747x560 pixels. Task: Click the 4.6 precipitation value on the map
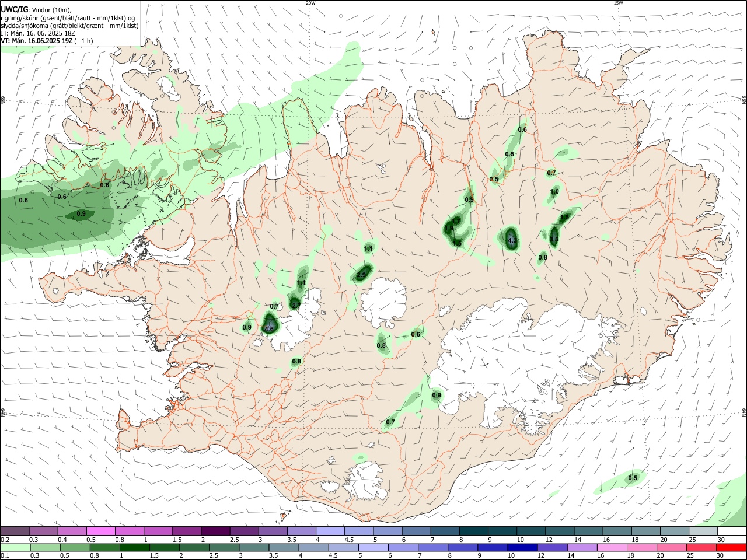point(269,330)
